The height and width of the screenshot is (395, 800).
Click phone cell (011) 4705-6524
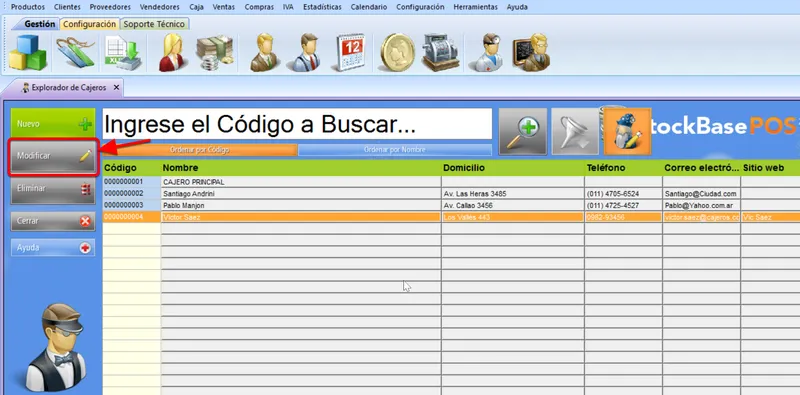623,194
